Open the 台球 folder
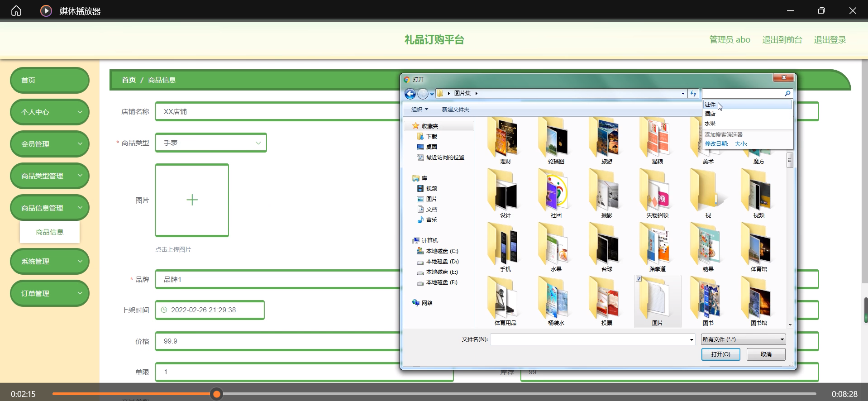The image size is (868, 401). 606,248
